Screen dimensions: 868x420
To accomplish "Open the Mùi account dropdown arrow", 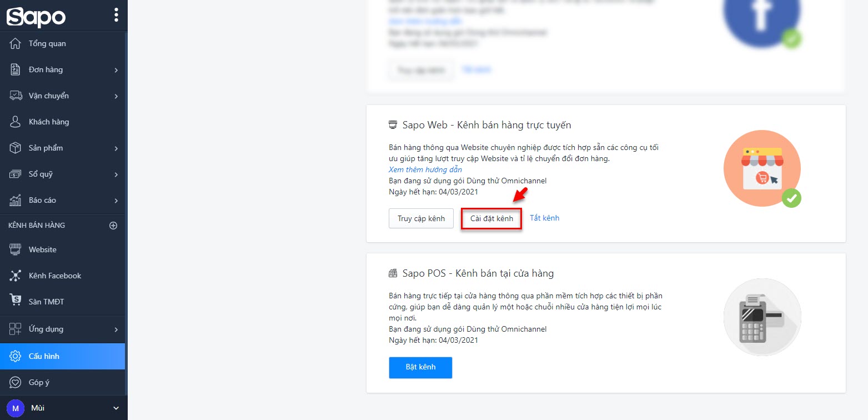I will click(x=116, y=408).
